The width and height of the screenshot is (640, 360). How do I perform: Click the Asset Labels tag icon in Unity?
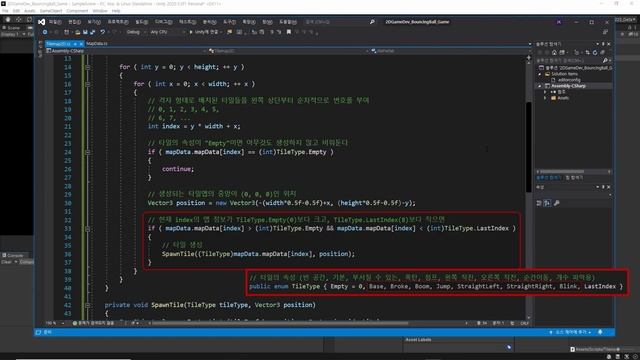click(509, 347)
